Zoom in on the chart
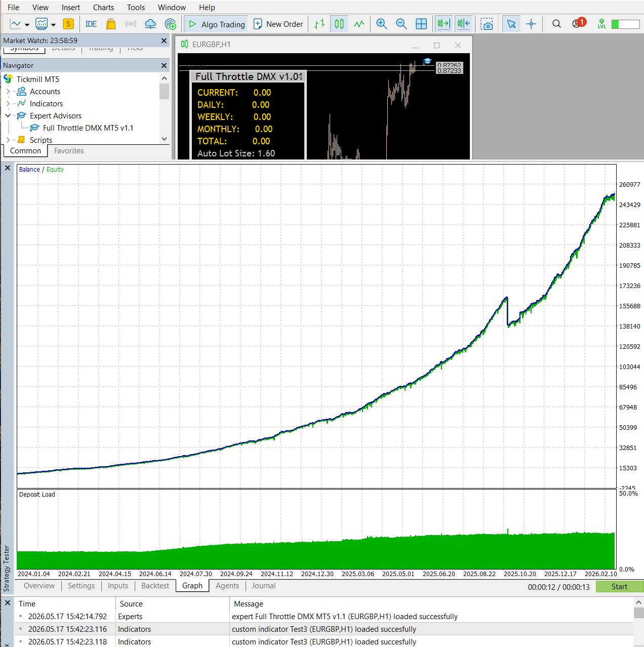The width and height of the screenshot is (644, 647). coord(382,24)
